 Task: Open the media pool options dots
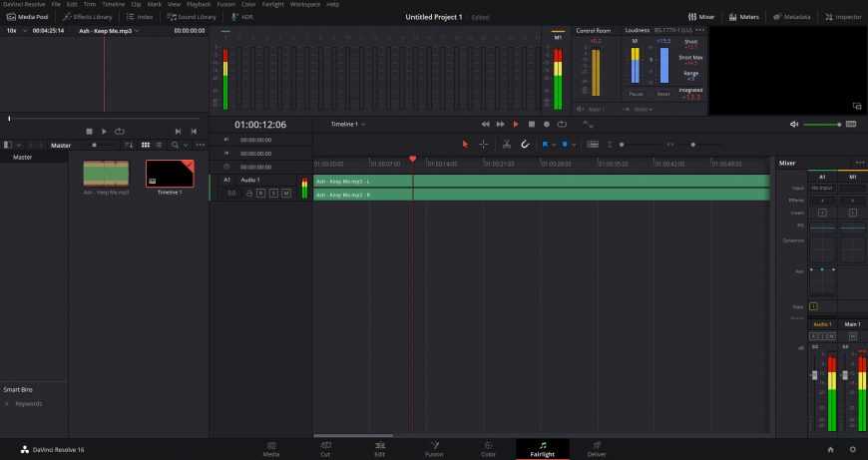(201, 145)
